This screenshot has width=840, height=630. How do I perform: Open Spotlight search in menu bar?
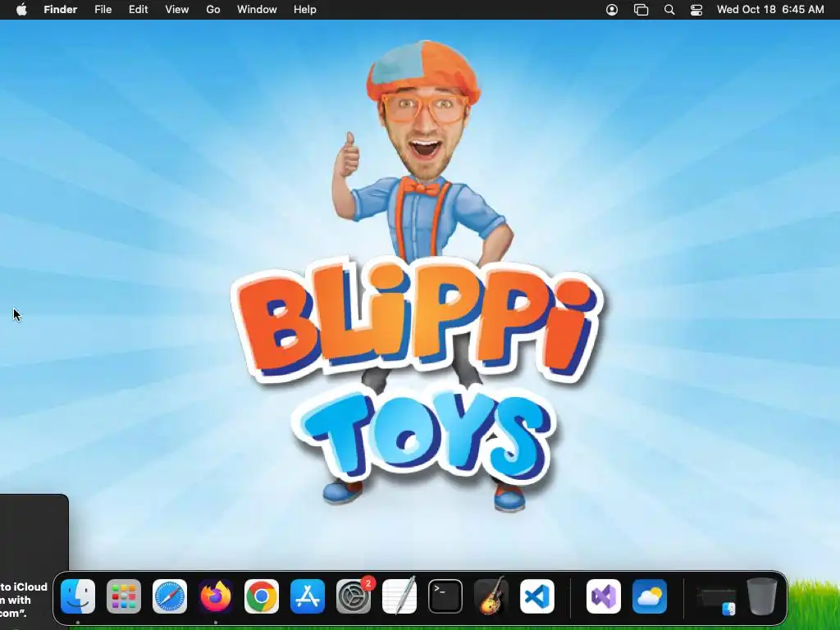click(x=669, y=10)
